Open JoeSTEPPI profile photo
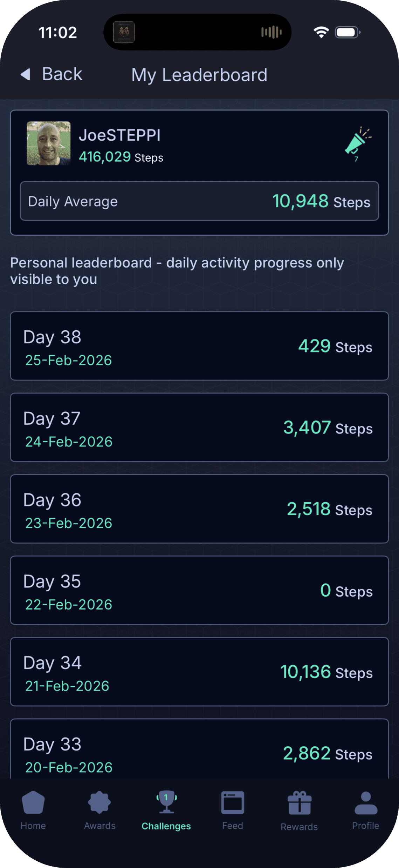 pyautogui.click(x=49, y=143)
